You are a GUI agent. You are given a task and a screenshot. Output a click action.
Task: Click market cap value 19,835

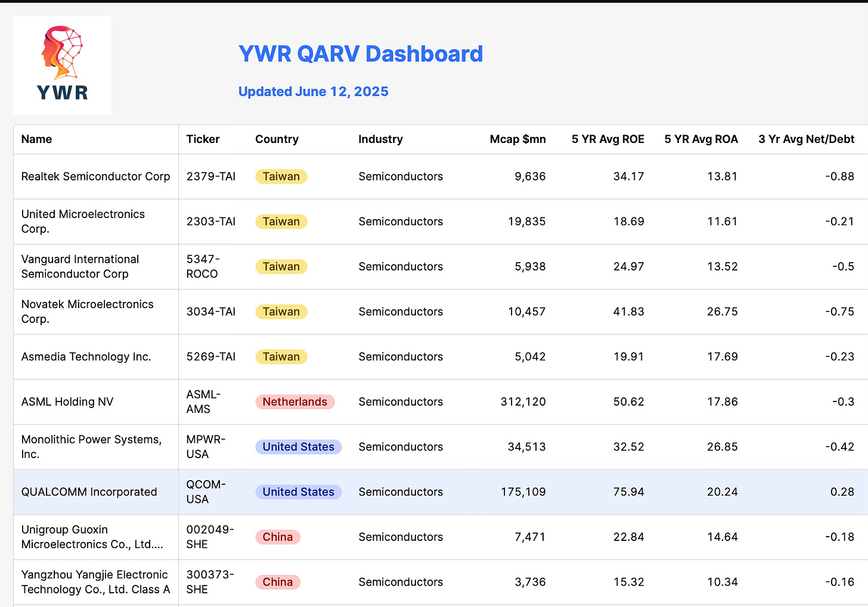pyautogui.click(x=526, y=222)
